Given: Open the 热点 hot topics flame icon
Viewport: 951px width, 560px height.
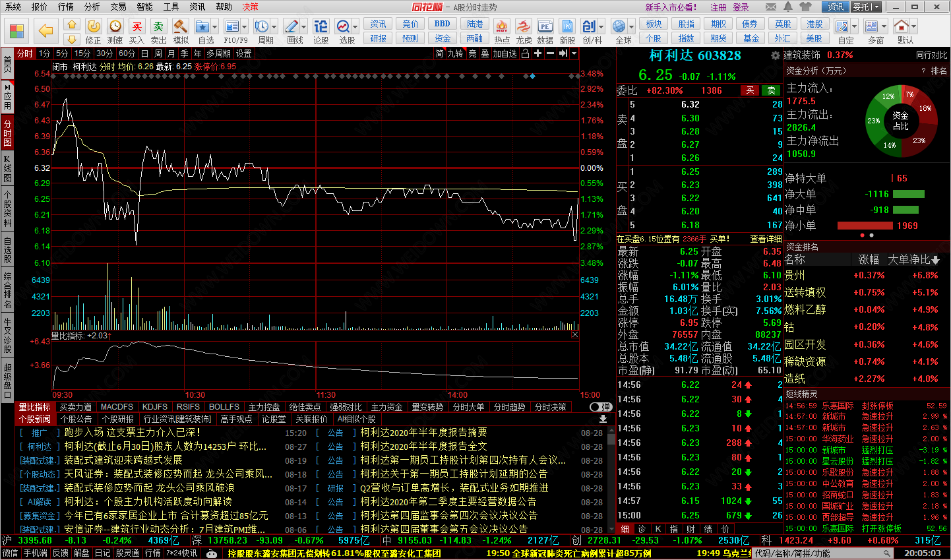Looking at the screenshot, I should 502,26.
